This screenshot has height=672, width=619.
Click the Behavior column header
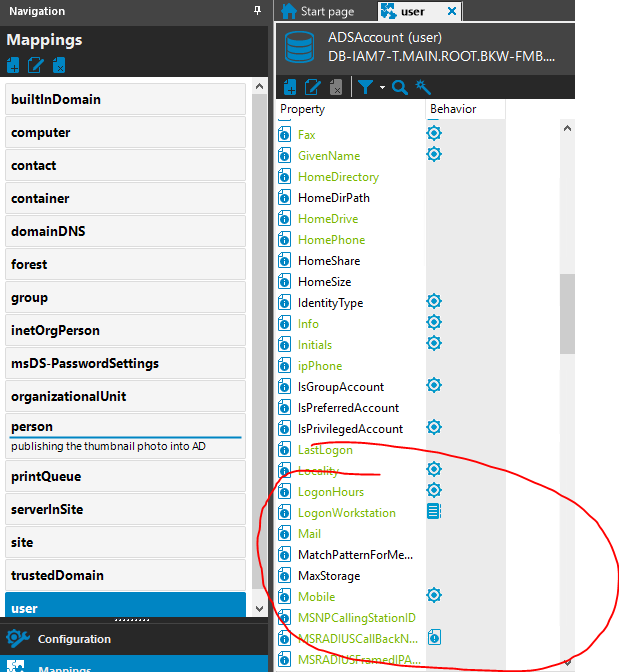(x=466, y=109)
